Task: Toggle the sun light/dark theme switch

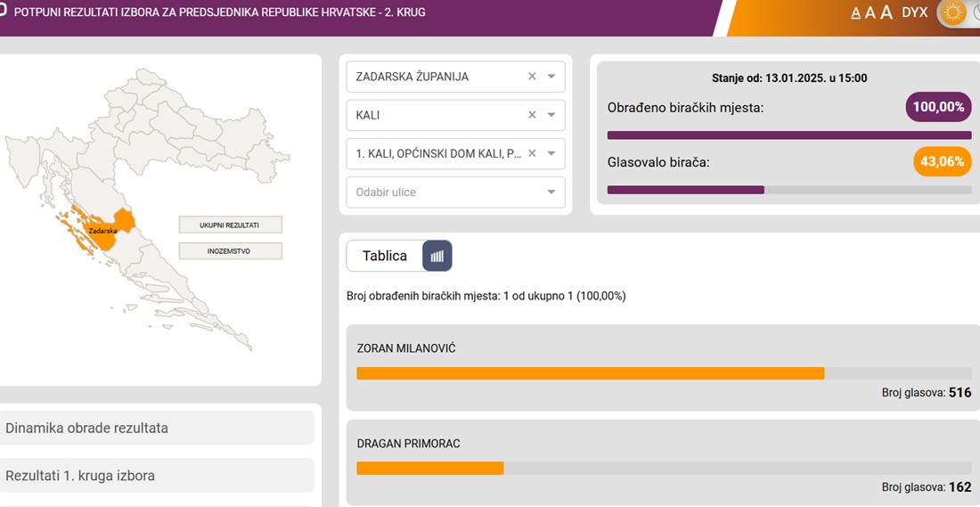Action: 954,13
